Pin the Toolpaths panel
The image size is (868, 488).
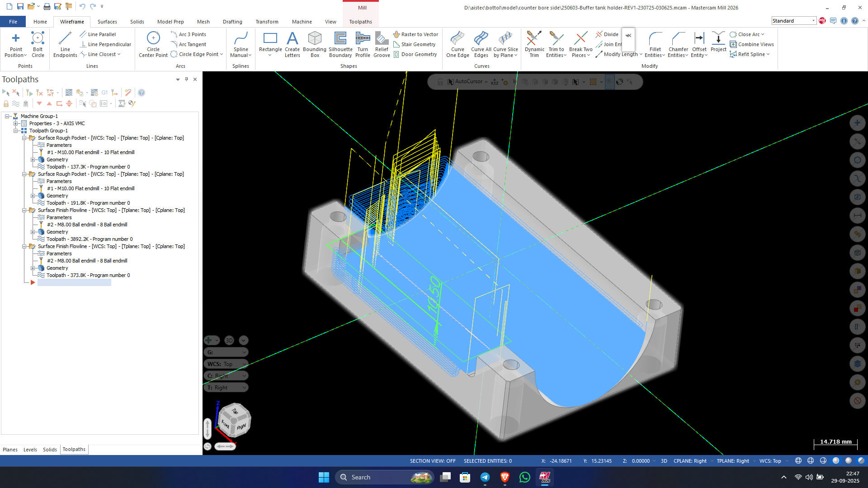[186, 79]
